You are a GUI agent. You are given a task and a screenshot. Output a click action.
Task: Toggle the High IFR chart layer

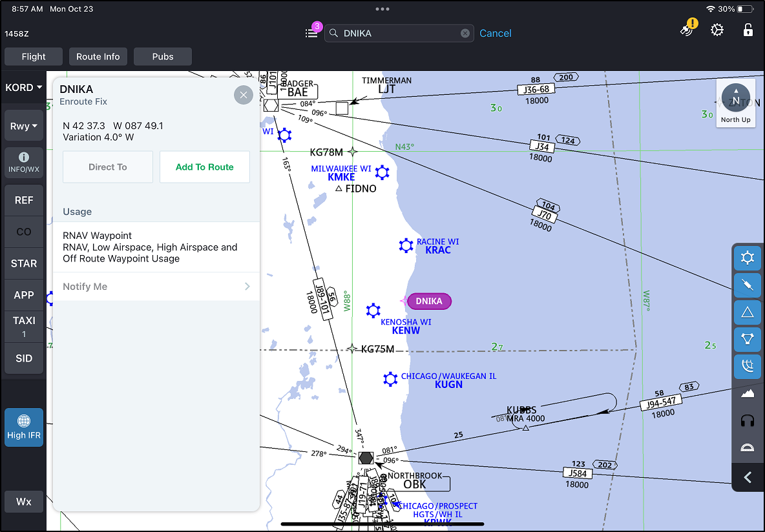pyautogui.click(x=23, y=427)
